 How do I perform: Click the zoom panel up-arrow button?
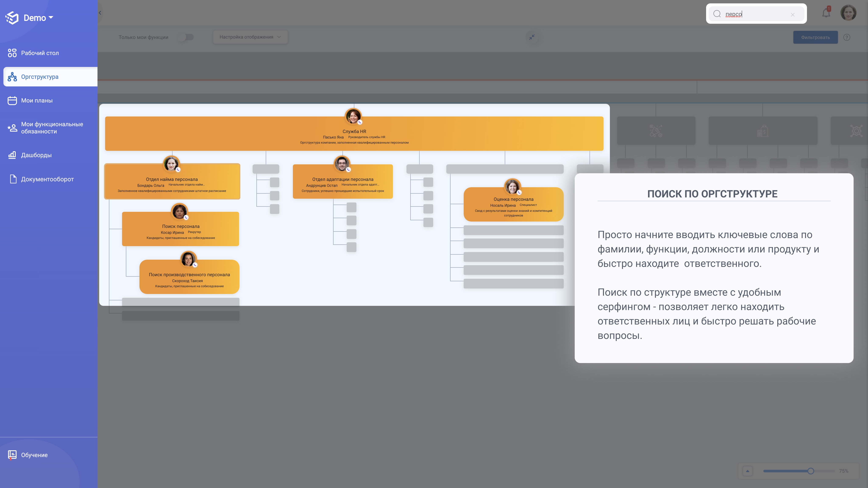(747, 471)
